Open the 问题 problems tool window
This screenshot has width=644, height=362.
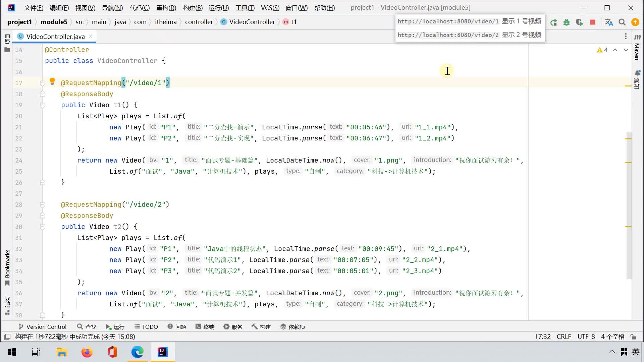(x=177, y=327)
